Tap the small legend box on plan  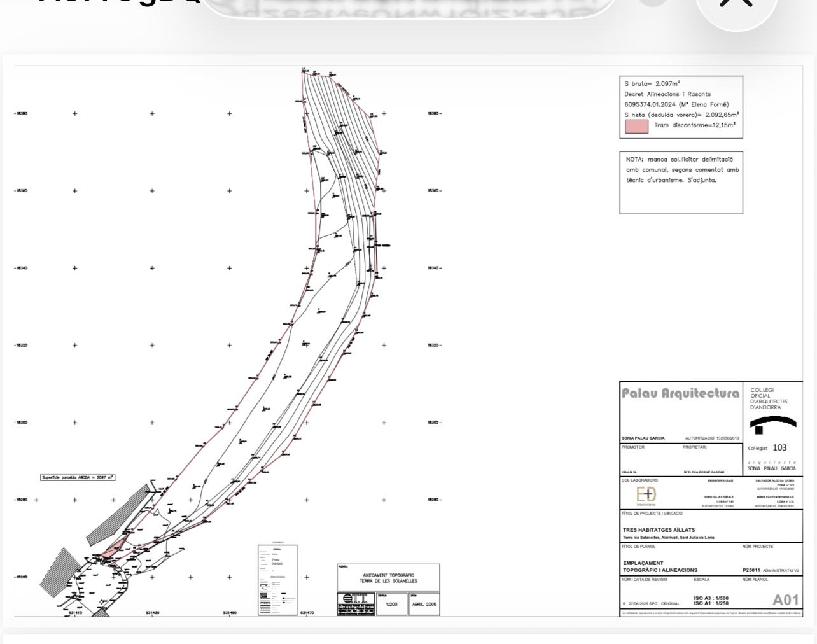click(277, 580)
